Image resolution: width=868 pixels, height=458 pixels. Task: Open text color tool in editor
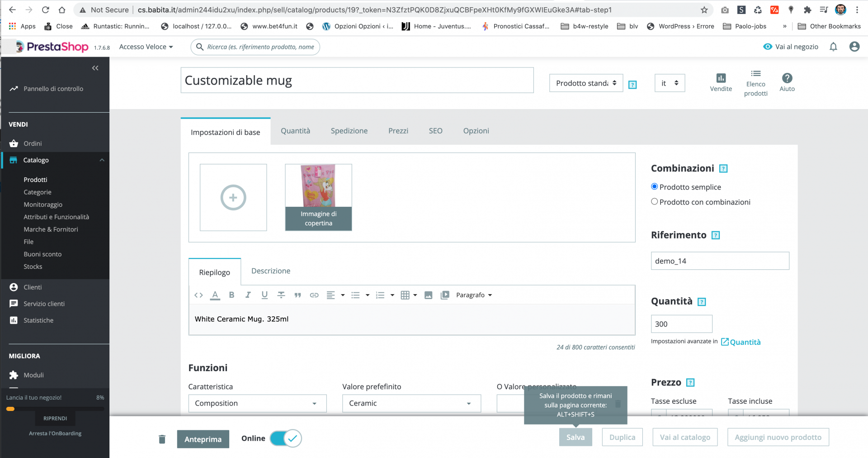(215, 295)
